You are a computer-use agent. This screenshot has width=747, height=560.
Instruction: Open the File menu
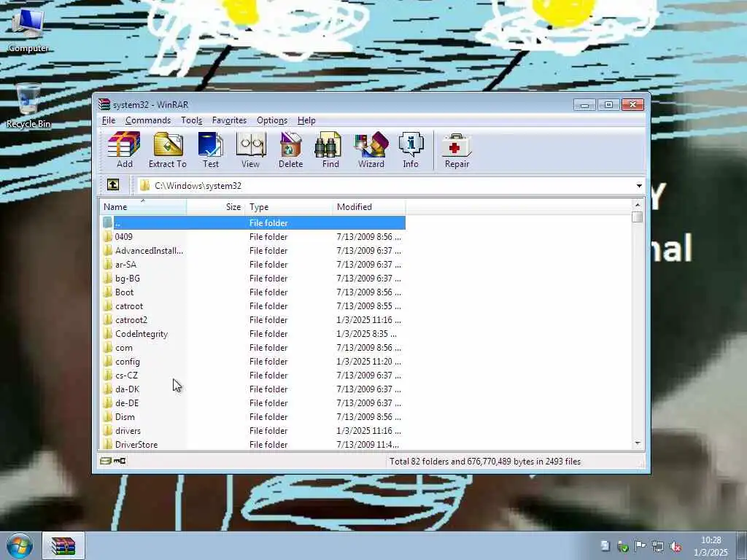coord(109,120)
